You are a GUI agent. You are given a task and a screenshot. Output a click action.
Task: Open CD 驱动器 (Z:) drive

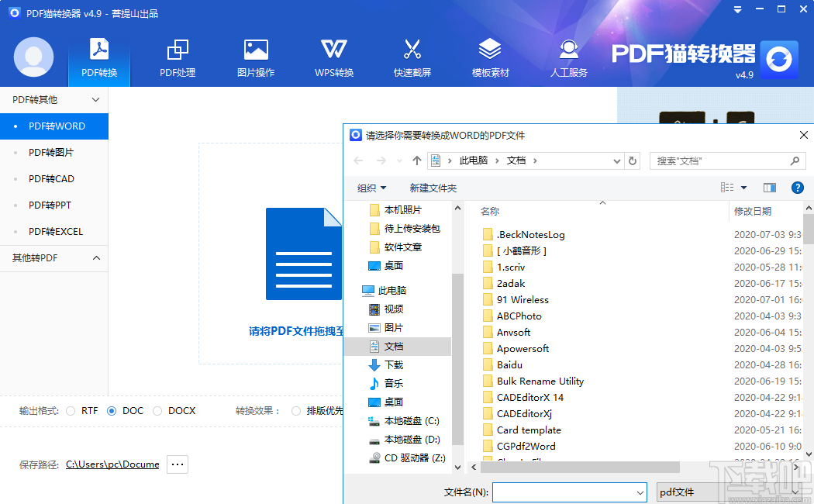point(414,457)
